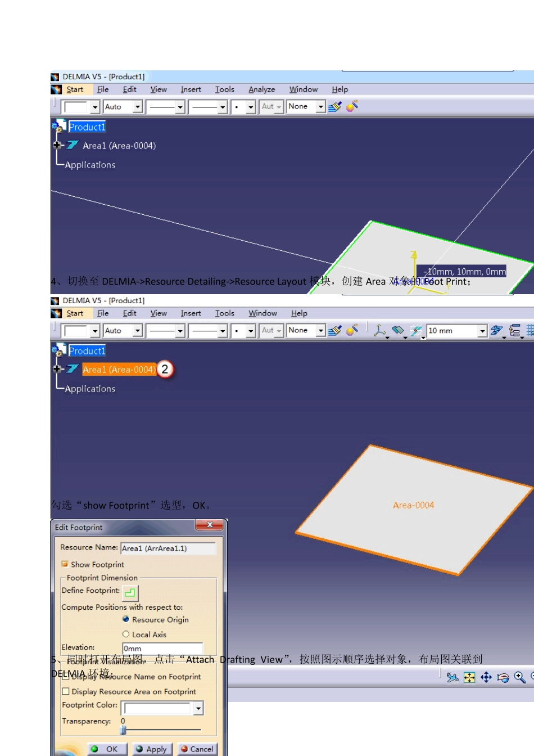534x756 pixels.
Task: Open the View menu in lower window
Action: [x=159, y=313]
